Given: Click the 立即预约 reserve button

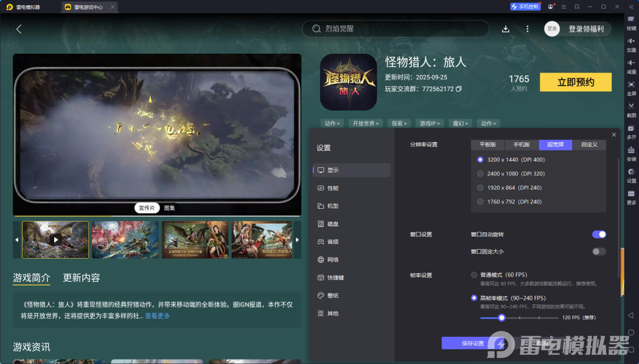Looking at the screenshot, I should (x=575, y=82).
